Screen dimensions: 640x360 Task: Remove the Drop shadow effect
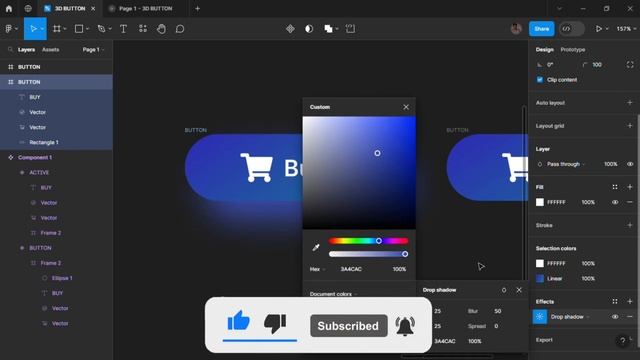[630, 317]
